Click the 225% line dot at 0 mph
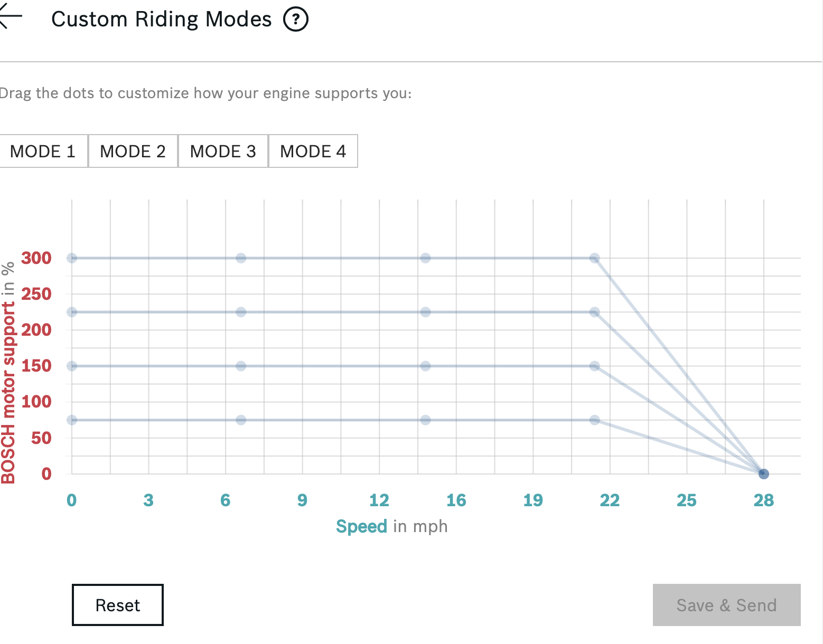This screenshot has width=823, height=644. pos(72,312)
